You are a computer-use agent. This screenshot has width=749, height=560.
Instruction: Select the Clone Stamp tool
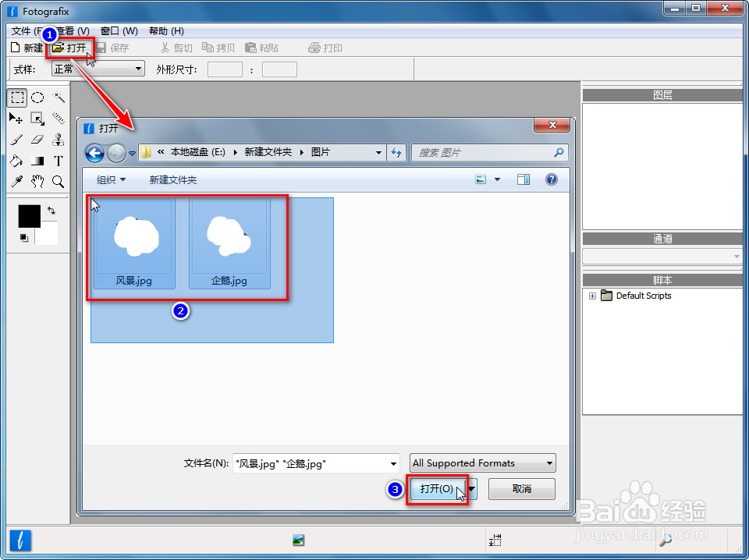(x=59, y=139)
